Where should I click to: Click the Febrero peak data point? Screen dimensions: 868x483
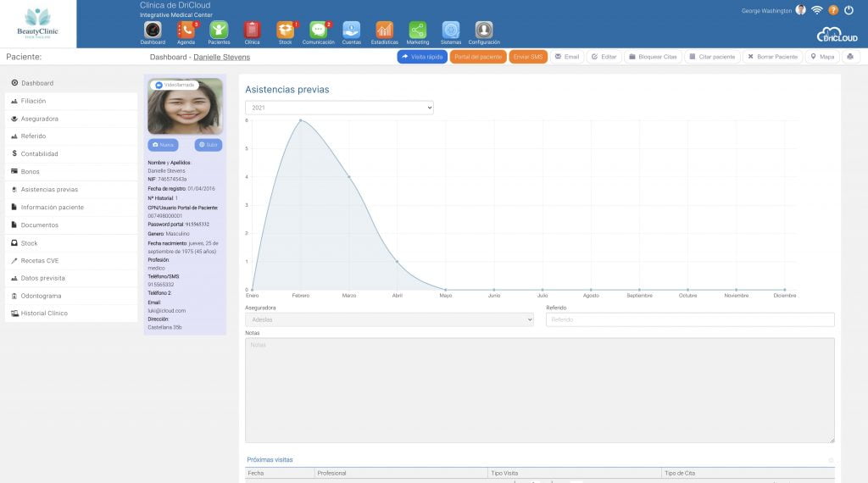click(301, 120)
